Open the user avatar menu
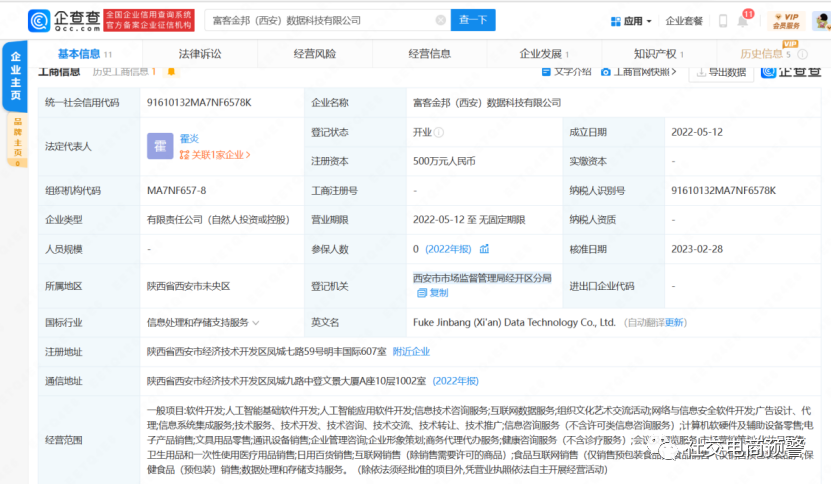Viewport: 831px width, 484px height. [x=823, y=21]
